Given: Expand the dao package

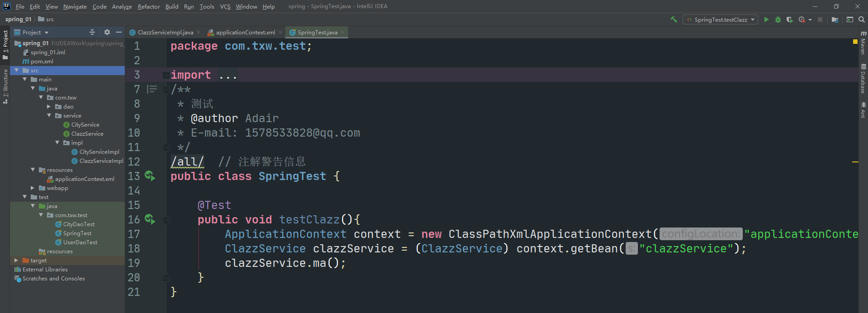Looking at the screenshot, I should [49, 106].
